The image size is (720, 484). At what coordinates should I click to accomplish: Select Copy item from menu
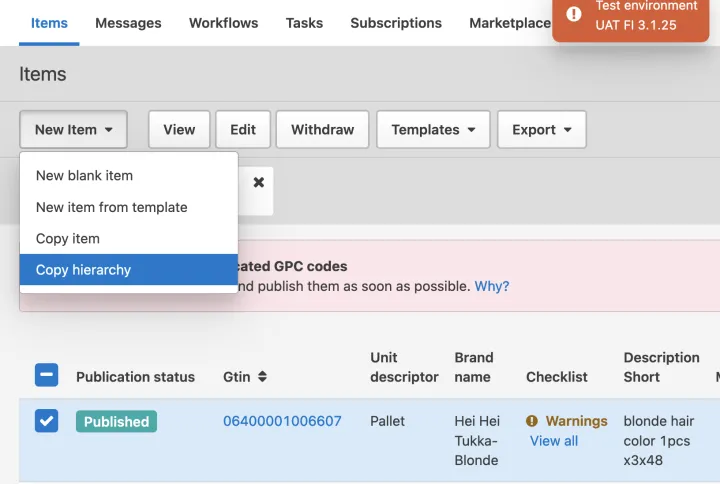[68, 239]
